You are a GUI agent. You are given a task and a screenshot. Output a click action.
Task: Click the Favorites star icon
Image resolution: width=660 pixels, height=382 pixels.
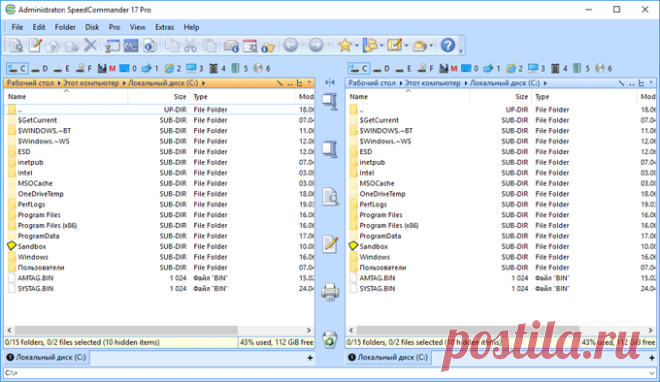(x=345, y=45)
